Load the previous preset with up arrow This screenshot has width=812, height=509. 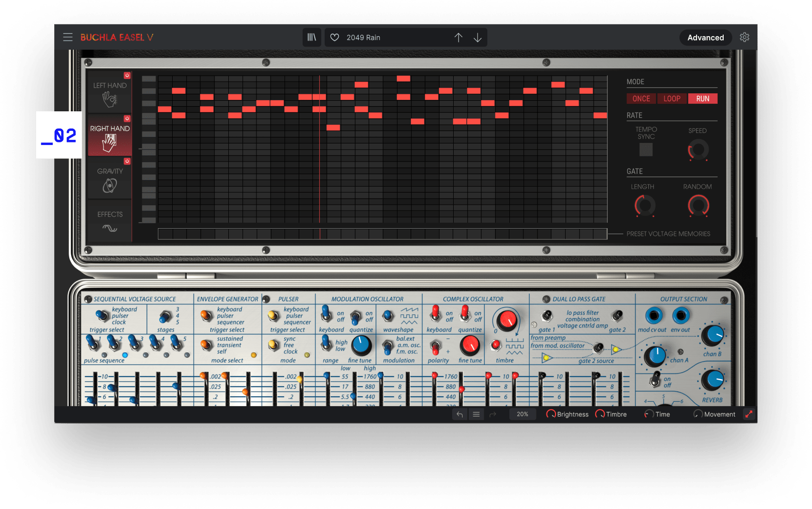pyautogui.click(x=458, y=38)
